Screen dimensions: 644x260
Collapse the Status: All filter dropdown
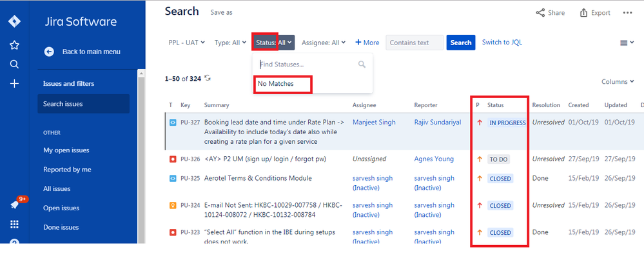point(273,43)
